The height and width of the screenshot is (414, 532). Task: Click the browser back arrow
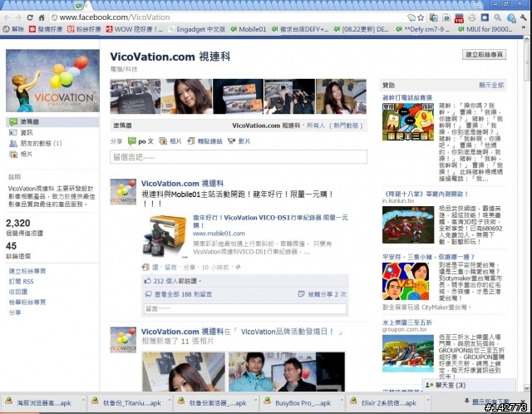click(x=7, y=17)
